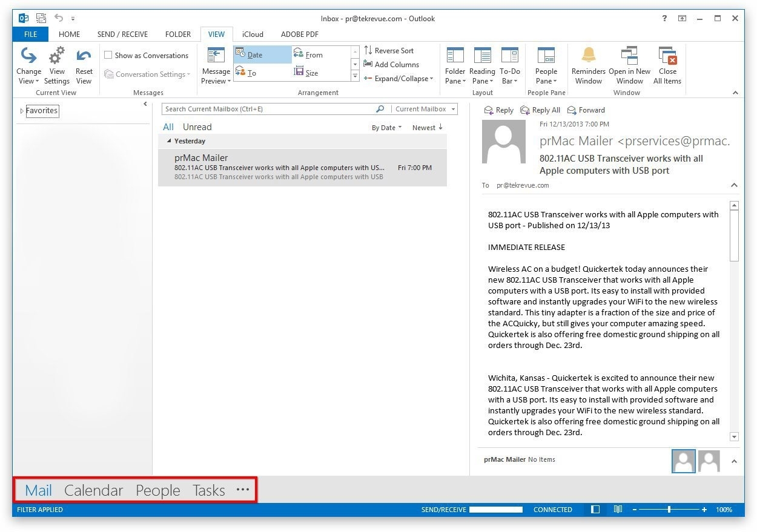Arrange messages by To
The width and height of the screenshot is (757, 532).
(x=262, y=73)
